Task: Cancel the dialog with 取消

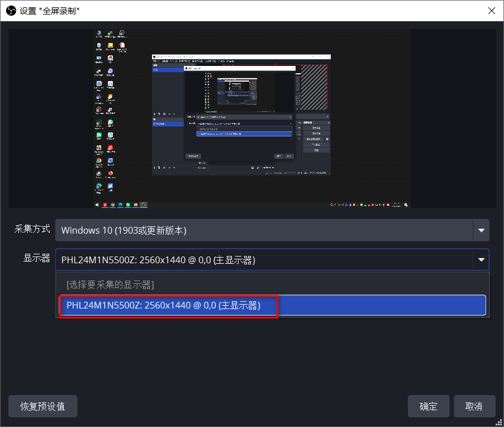Action: tap(474, 406)
